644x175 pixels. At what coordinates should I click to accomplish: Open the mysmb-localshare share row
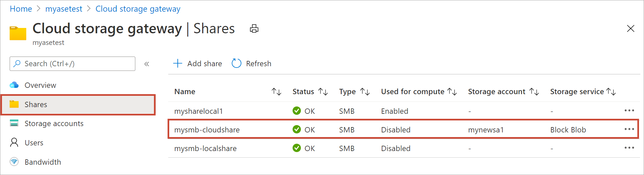click(205, 148)
